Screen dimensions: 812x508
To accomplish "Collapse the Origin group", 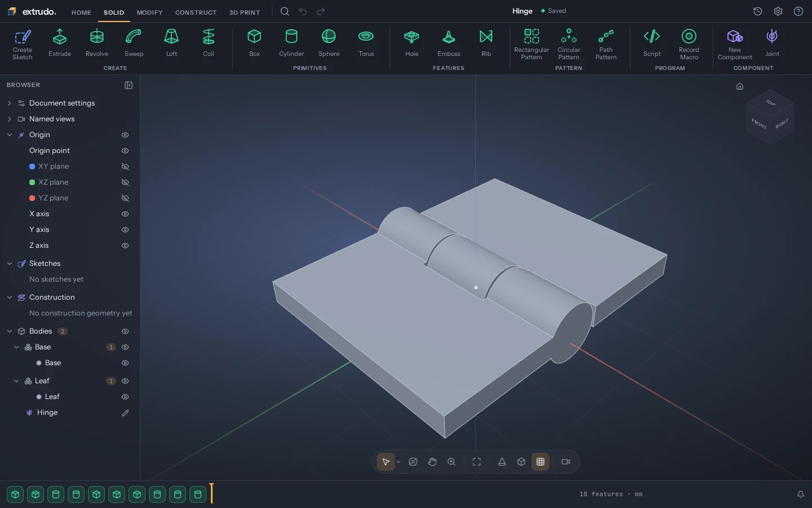I will pos(10,135).
